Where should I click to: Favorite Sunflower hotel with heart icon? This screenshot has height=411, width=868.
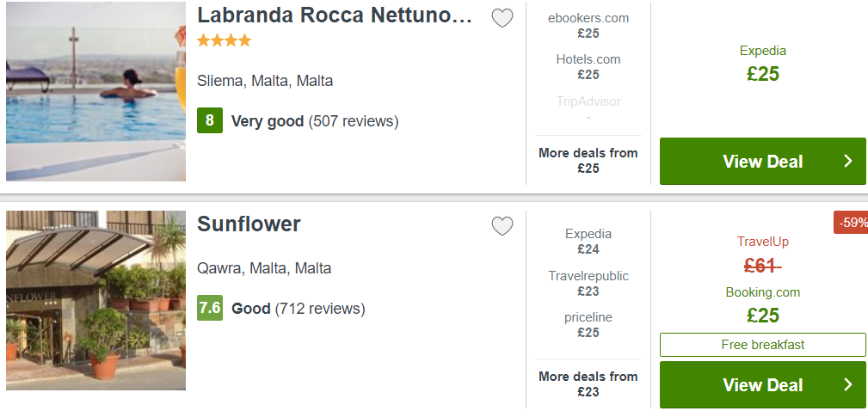click(x=502, y=226)
